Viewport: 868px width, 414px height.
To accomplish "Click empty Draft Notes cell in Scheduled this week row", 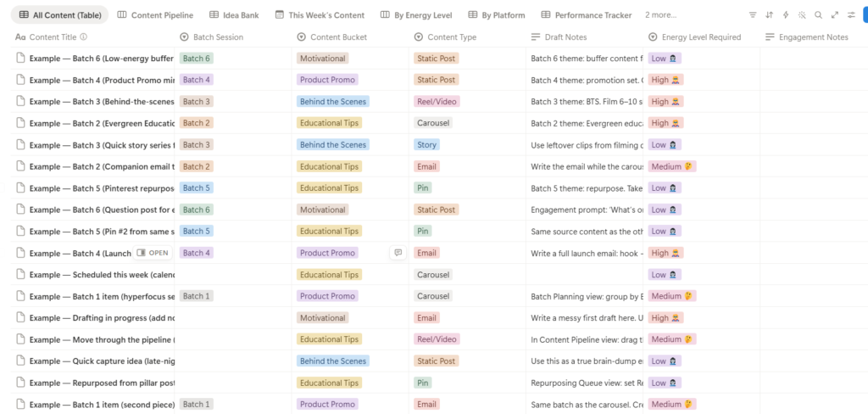I will pyautogui.click(x=585, y=274).
